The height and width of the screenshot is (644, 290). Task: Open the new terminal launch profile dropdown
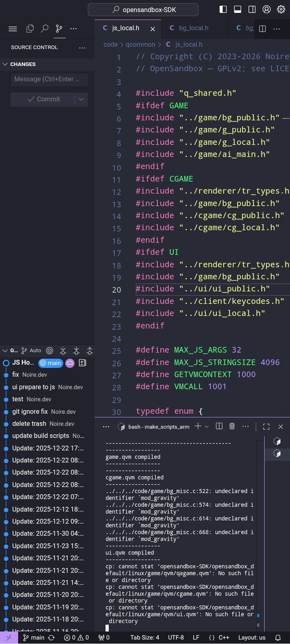(x=207, y=427)
